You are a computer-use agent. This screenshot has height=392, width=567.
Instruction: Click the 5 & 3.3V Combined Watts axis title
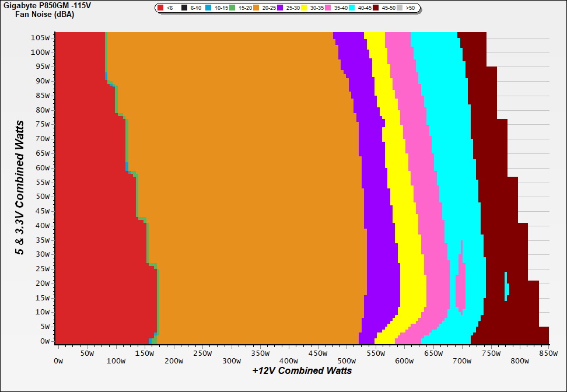coord(20,188)
